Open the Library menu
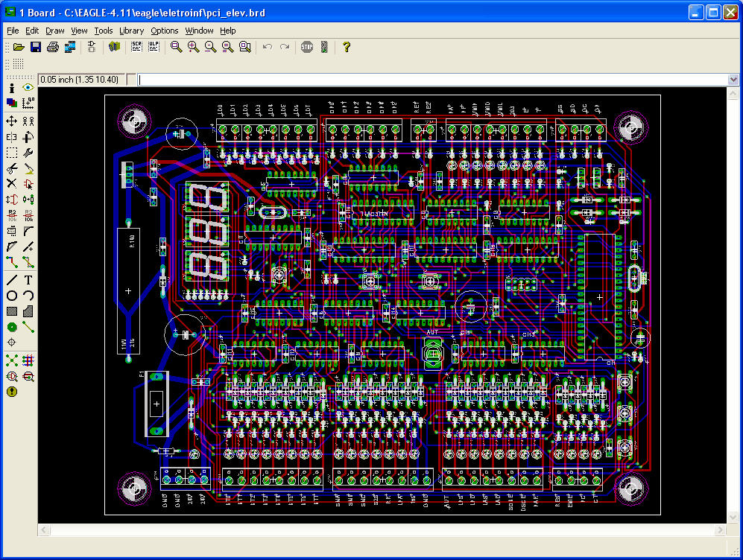The image size is (743, 560). pyautogui.click(x=131, y=31)
